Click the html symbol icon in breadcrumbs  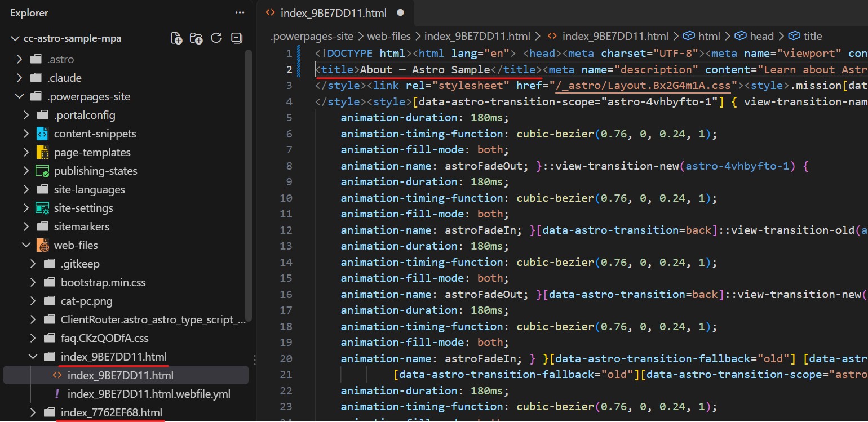click(689, 36)
